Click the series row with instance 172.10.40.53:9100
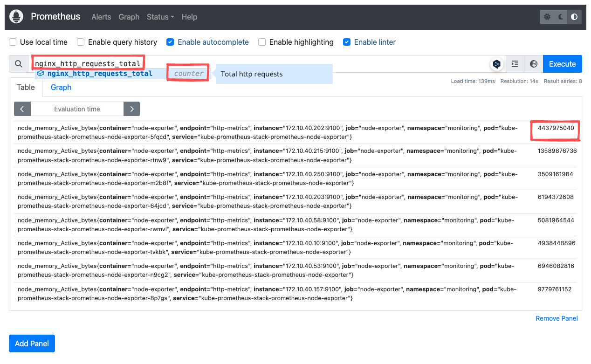Viewport: 591px width, 364px height. click(x=295, y=270)
